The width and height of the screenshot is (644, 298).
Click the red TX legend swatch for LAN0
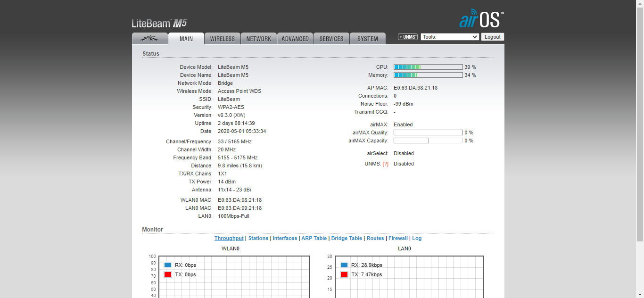[x=344, y=274]
